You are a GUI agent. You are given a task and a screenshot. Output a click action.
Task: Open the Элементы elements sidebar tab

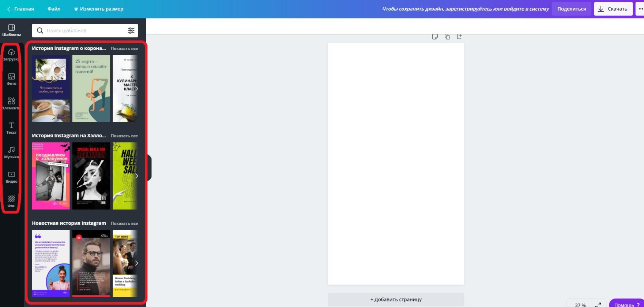point(11,104)
